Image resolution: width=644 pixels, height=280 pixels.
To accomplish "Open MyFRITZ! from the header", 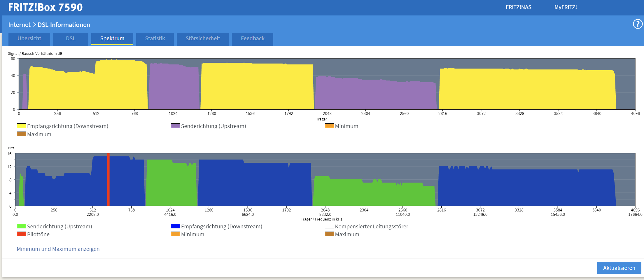I will click(566, 7).
